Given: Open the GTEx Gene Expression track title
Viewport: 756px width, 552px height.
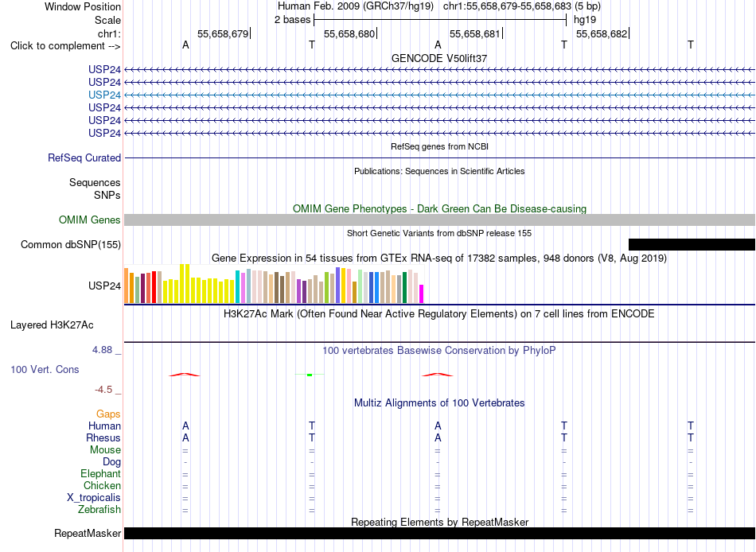Looking at the screenshot, I should tap(439, 259).
